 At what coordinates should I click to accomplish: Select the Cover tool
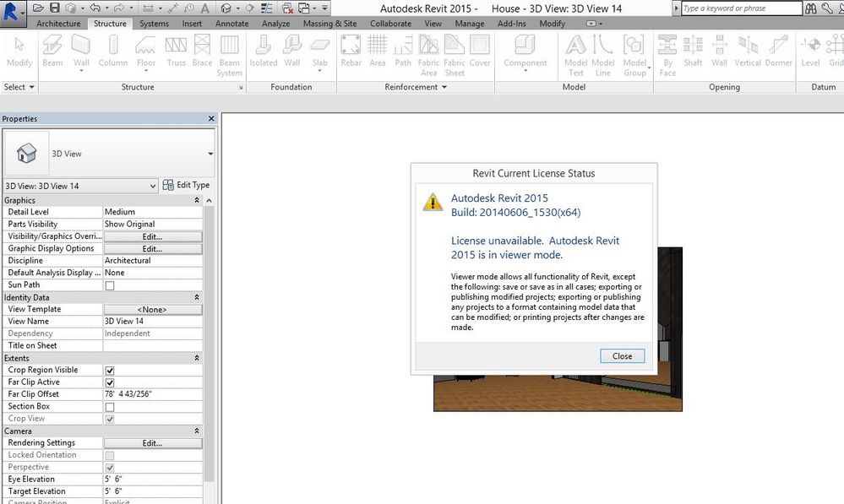coord(480,51)
